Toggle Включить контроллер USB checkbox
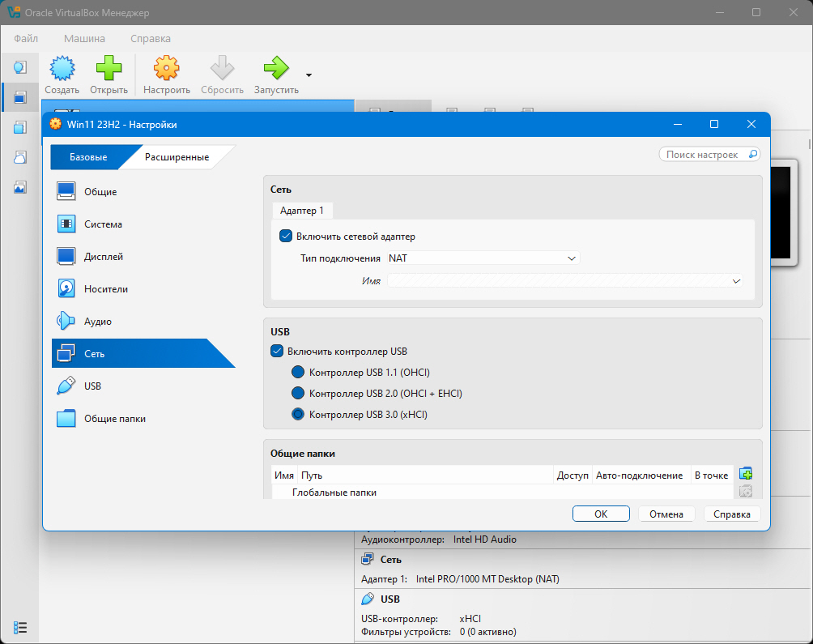 (x=277, y=351)
